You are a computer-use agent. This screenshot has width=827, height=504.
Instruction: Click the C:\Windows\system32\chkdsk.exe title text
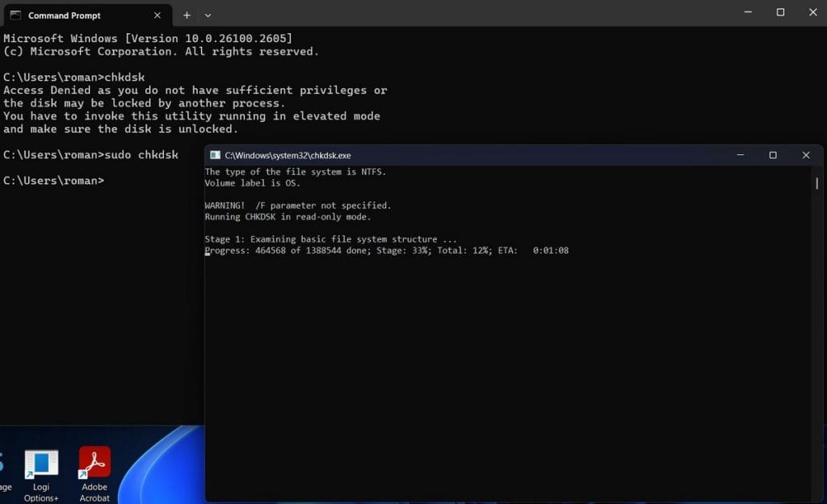tap(288, 155)
